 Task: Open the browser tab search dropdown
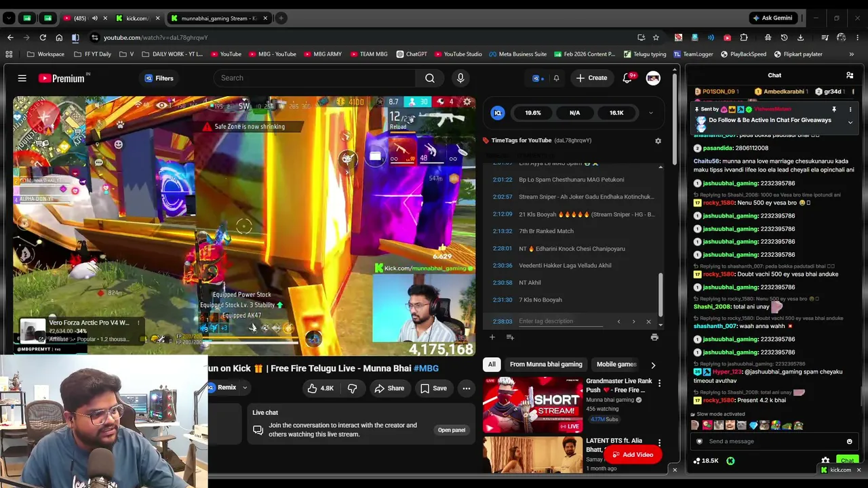click(9, 18)
